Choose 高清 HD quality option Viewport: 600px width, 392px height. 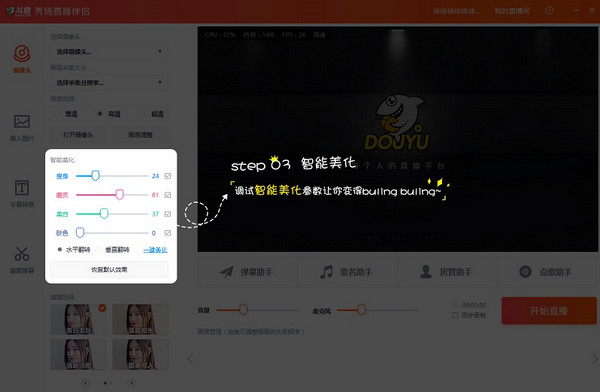tap(109, 114)
